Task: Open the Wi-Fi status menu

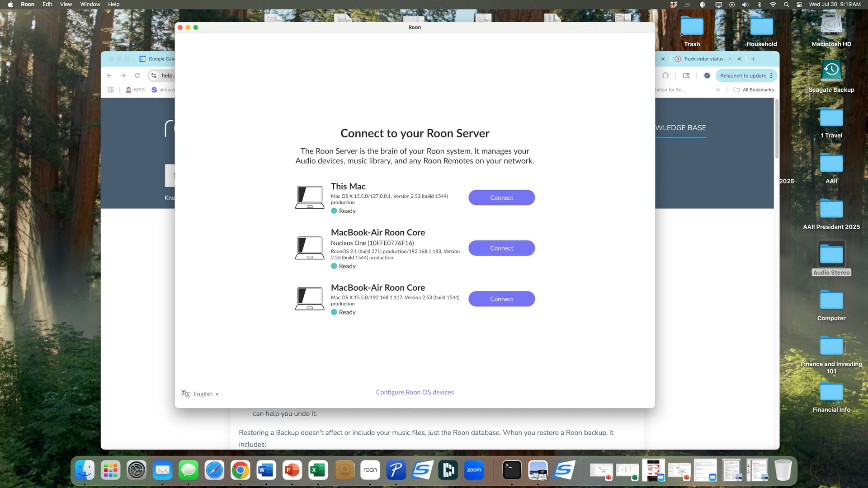Action: point(773,4)
